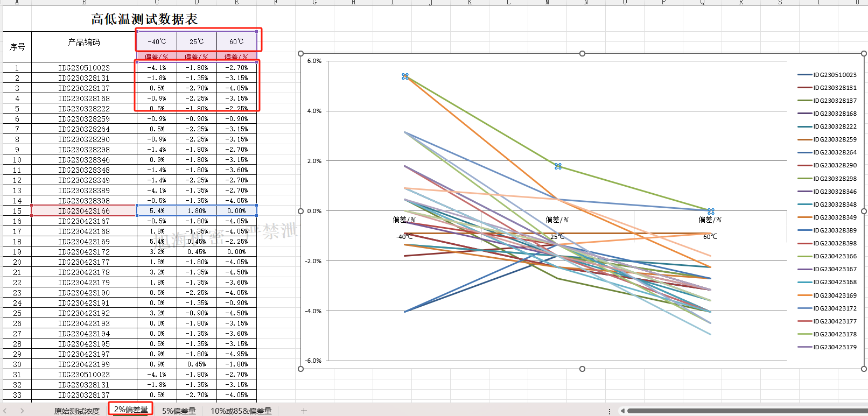
Task: Select legend entry IDG230328389 in the chart
Action: (x=827, y=230)
